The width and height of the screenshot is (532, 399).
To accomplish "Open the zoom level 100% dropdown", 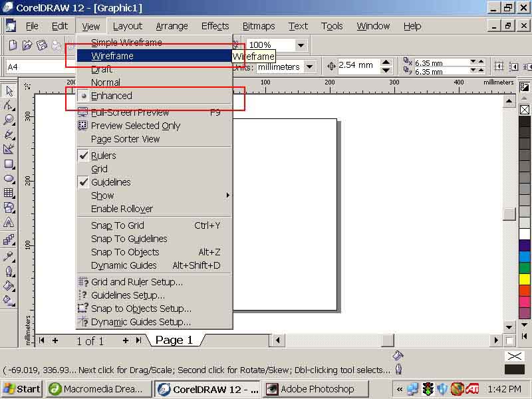I will [301, 45].
